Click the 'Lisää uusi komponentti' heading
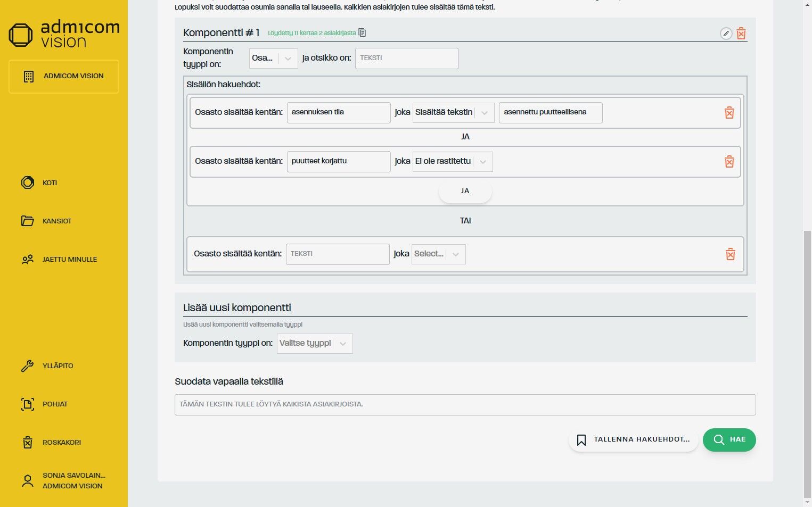 click(237, 308)
